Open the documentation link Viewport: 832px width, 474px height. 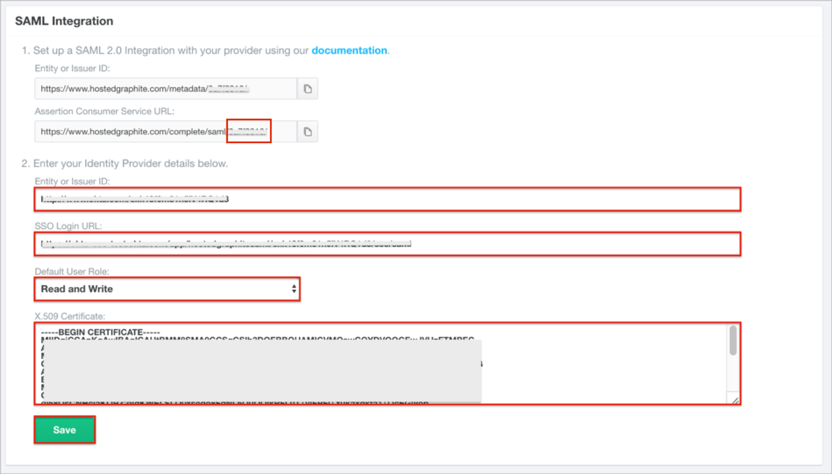349,50
